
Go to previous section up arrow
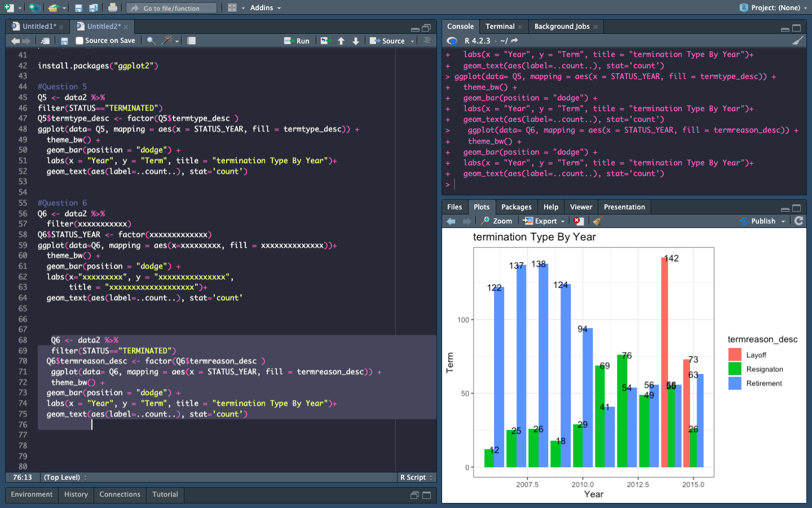(x=341, y=41)
